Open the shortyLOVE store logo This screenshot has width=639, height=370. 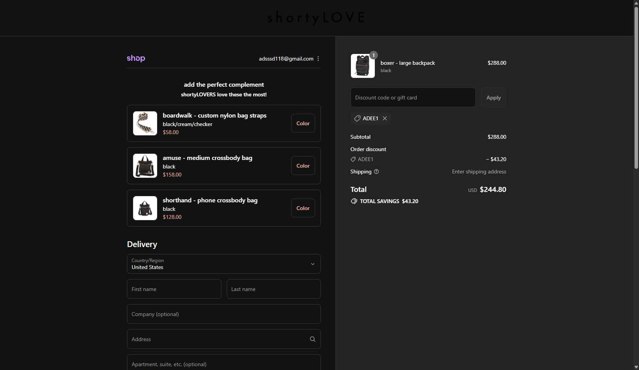[x=316, y=18]
